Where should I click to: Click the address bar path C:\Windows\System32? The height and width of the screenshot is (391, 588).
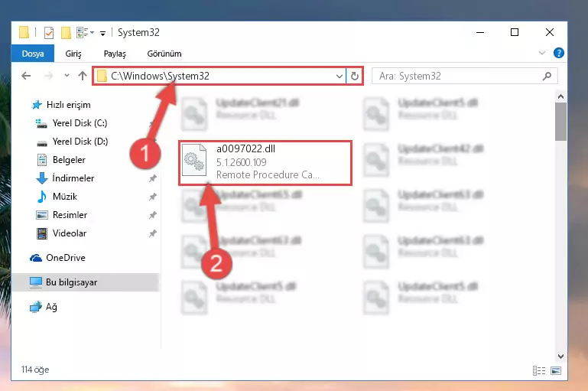pos(160,77)
